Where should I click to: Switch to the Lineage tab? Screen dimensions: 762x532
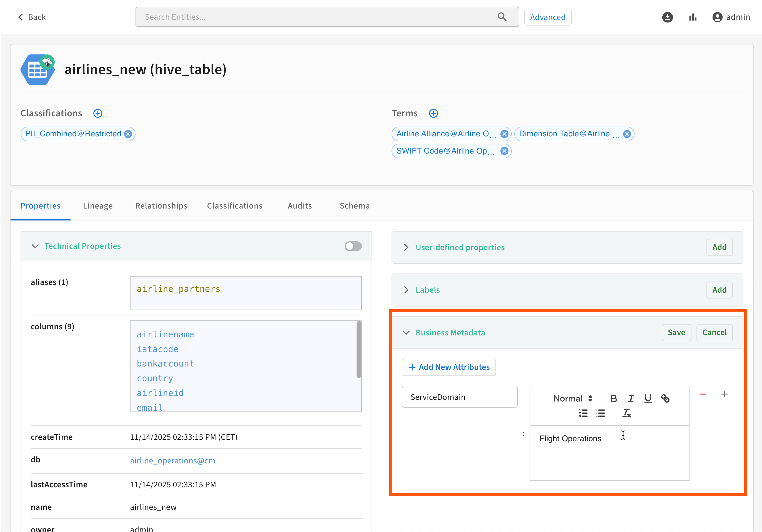(x=97, y=206)
